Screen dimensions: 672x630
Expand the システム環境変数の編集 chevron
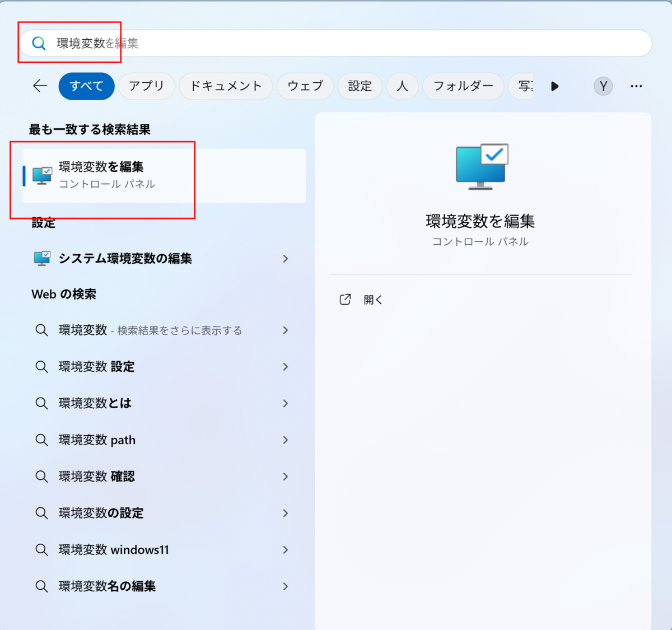[x=286, y=259]
